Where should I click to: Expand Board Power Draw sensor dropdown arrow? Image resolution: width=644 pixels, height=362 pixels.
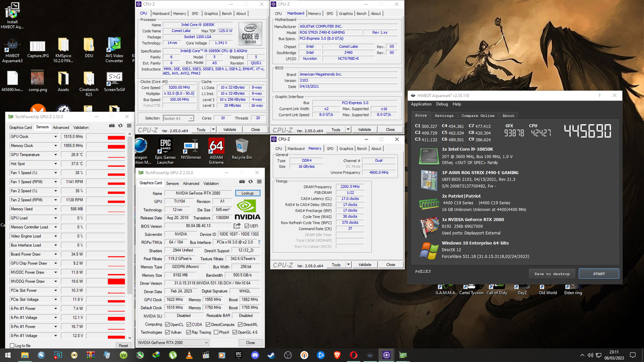point(56,254)
